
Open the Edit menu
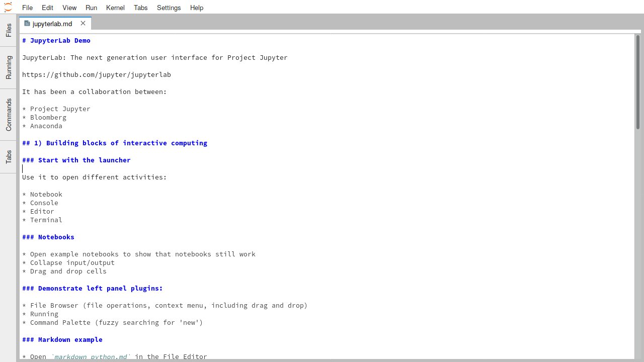[x=47, y=8]
